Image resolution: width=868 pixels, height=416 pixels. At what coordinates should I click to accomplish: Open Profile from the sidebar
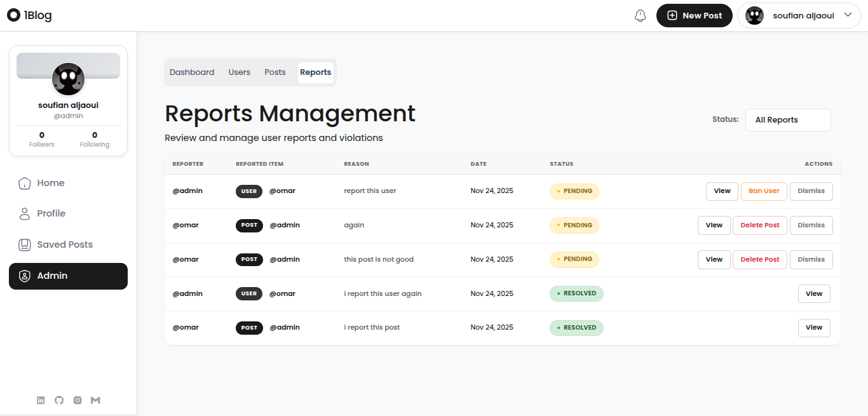68,214
